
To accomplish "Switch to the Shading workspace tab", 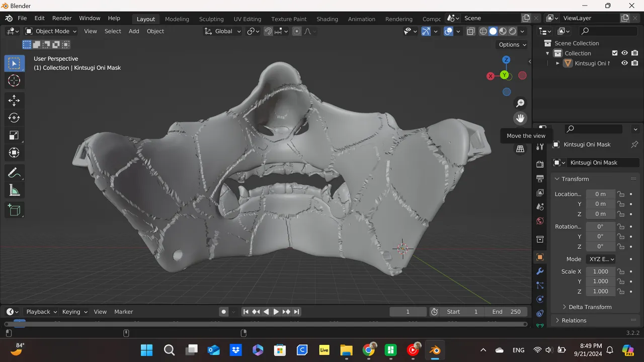I will [327, 19].
